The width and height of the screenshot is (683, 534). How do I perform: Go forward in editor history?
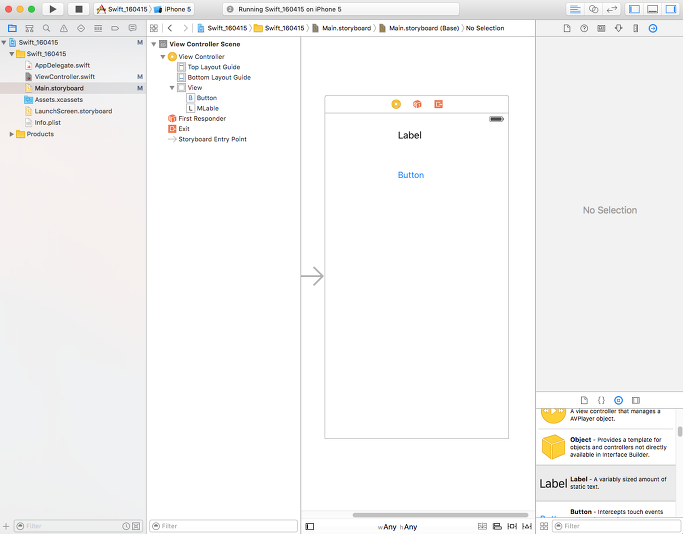pos(186,28)
